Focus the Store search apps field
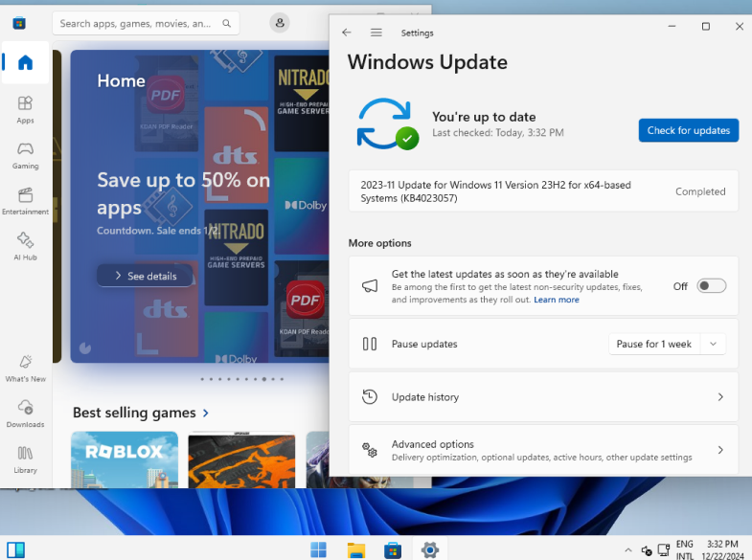 tap(146, 23)
